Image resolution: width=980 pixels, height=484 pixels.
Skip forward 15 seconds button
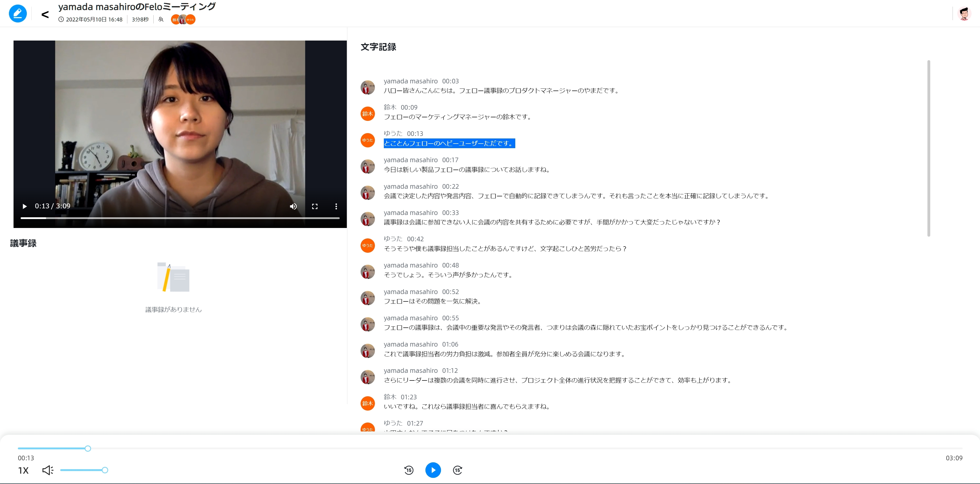457,470
